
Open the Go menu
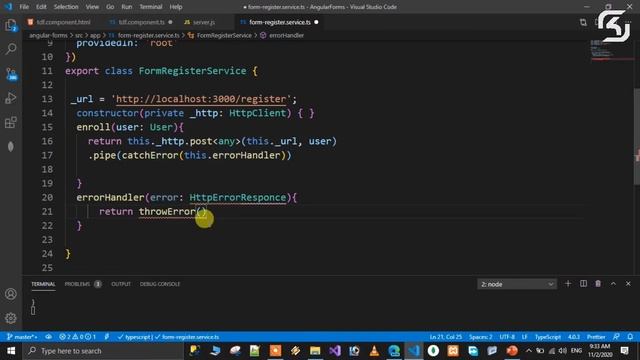tap(110, 7)
